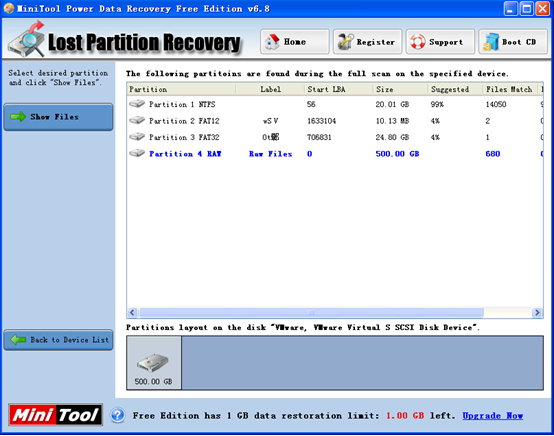Viewport: 554px width, 436px height.
Task: Sort by the Suggested column header
Action: pyautogui.click(x=455, y=89)
